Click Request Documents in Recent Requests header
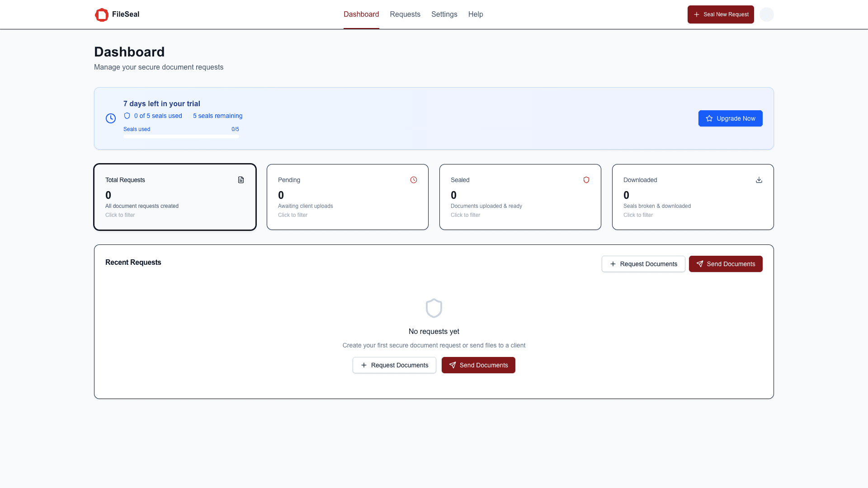The width and height of the screenshot is (868, 488). pyautogui.click(x=643, y=264)
